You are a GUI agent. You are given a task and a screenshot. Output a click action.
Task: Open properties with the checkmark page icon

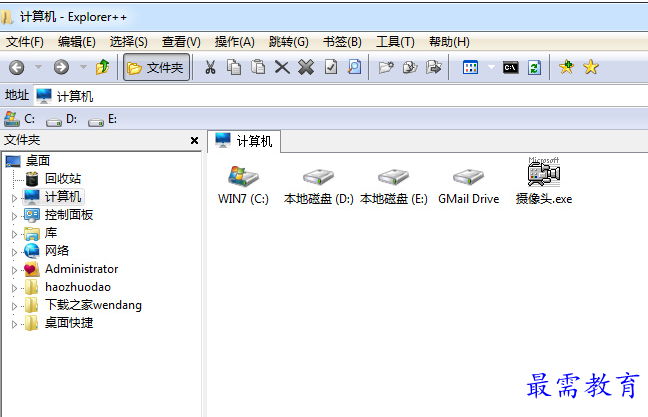331,67
